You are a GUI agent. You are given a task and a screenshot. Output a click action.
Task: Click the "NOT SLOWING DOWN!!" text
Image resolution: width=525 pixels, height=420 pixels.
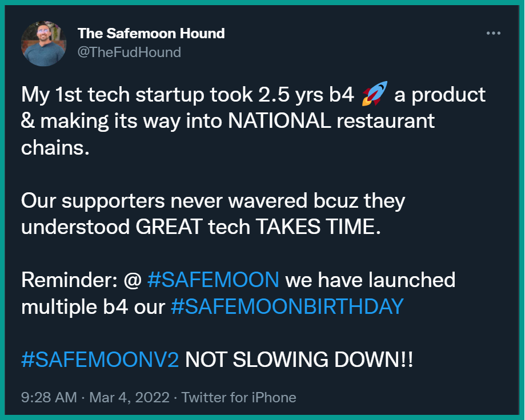point(299,360)
